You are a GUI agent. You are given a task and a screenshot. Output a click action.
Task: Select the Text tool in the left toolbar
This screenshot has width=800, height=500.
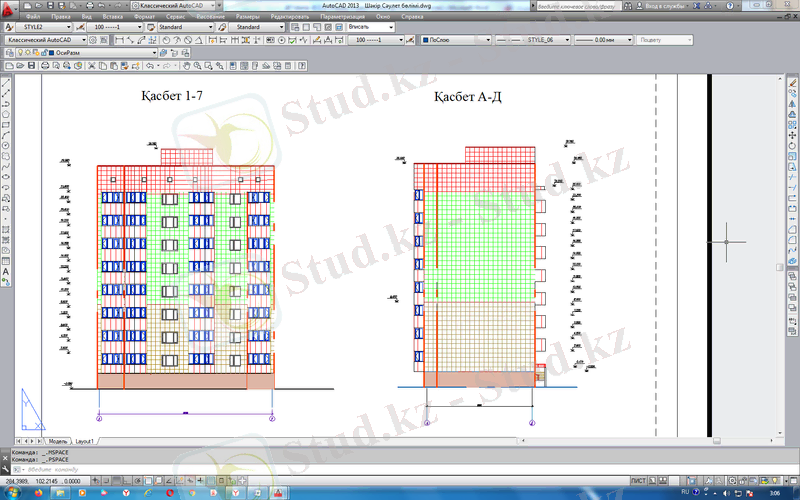click(6, 271)
